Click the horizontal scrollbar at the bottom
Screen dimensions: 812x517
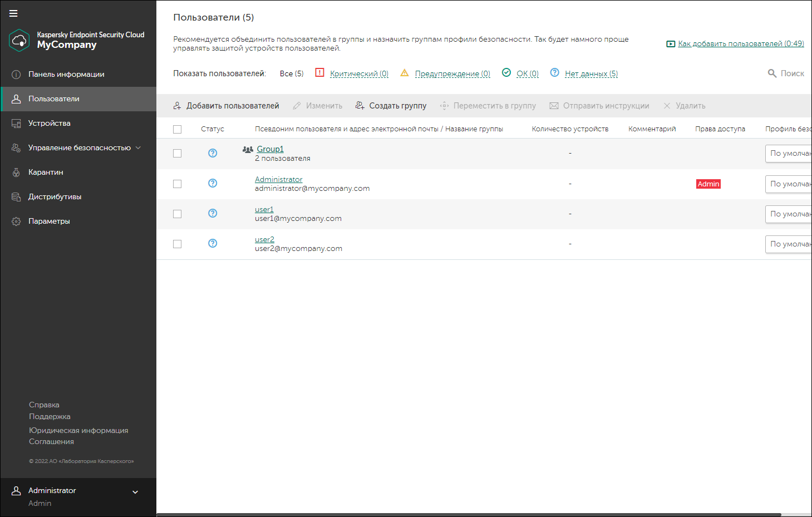469,514
